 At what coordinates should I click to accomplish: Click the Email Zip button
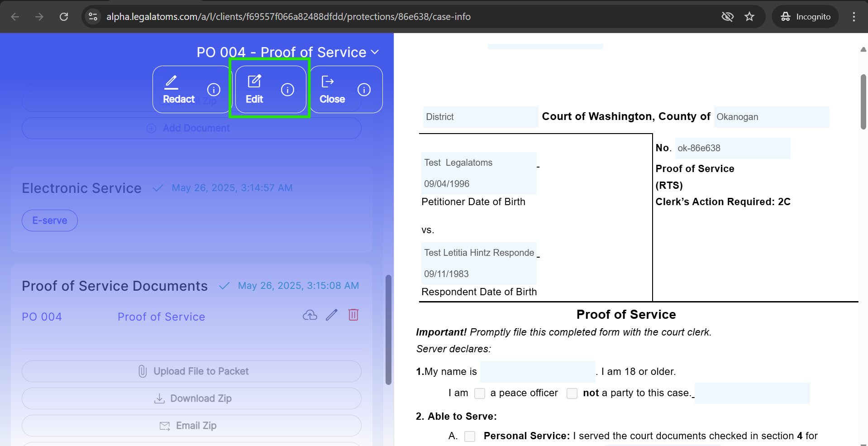coord(191,426)
